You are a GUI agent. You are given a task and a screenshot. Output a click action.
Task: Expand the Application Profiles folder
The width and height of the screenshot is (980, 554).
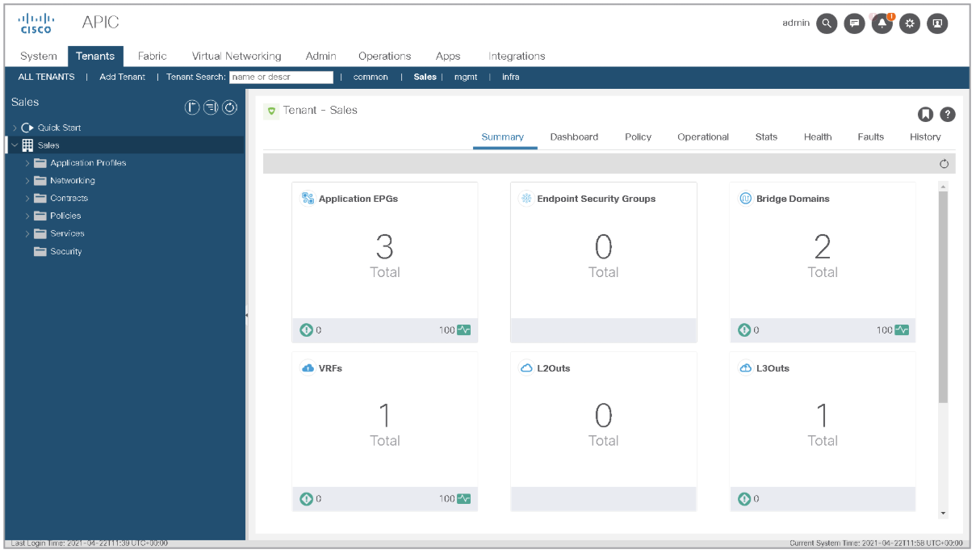(27, 163)
